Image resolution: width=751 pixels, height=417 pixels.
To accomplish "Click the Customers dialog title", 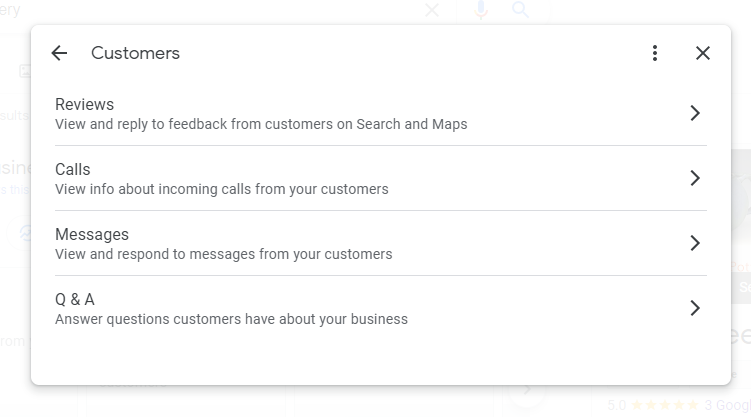I will pyautogui.click(x=135, y=53).
